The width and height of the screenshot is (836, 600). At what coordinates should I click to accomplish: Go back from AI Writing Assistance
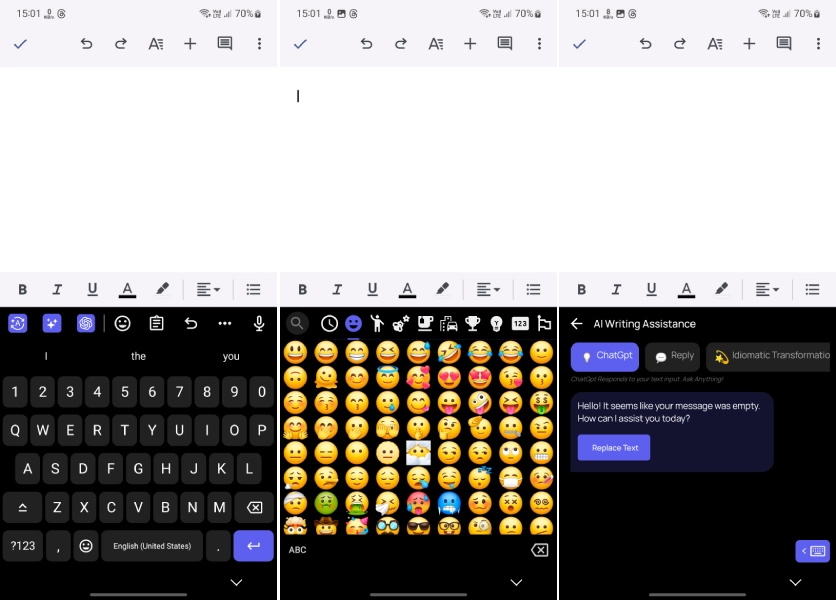pos(577,324)
